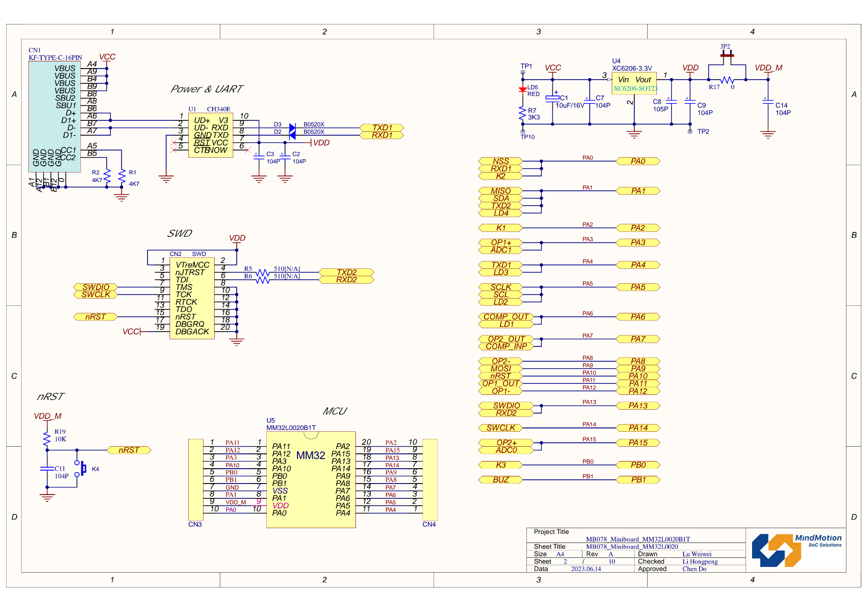Click the Date field showing 2023.06.14
This screenshot has width=868, height=612.
pos(586,569)
